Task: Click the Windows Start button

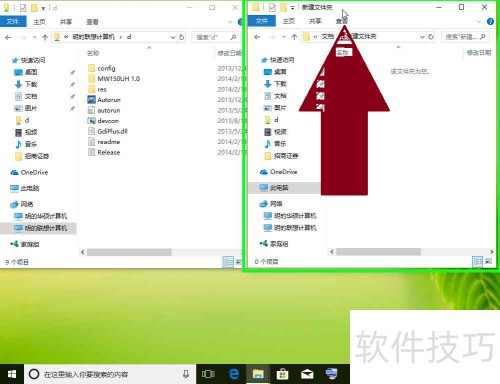Action: click(12, 374)
